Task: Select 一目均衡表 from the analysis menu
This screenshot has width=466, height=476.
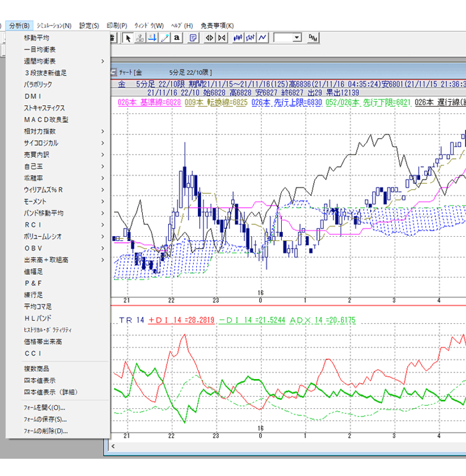Action: [x=40, y=49]
